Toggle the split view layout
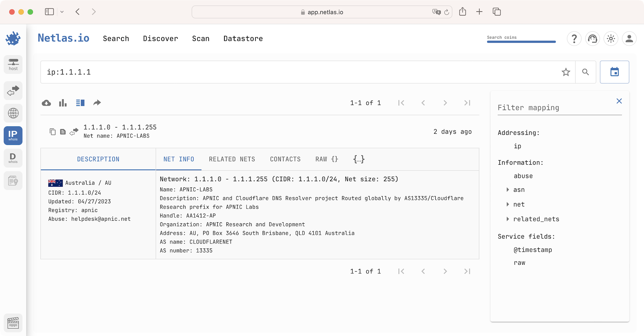 click(80, 103)
